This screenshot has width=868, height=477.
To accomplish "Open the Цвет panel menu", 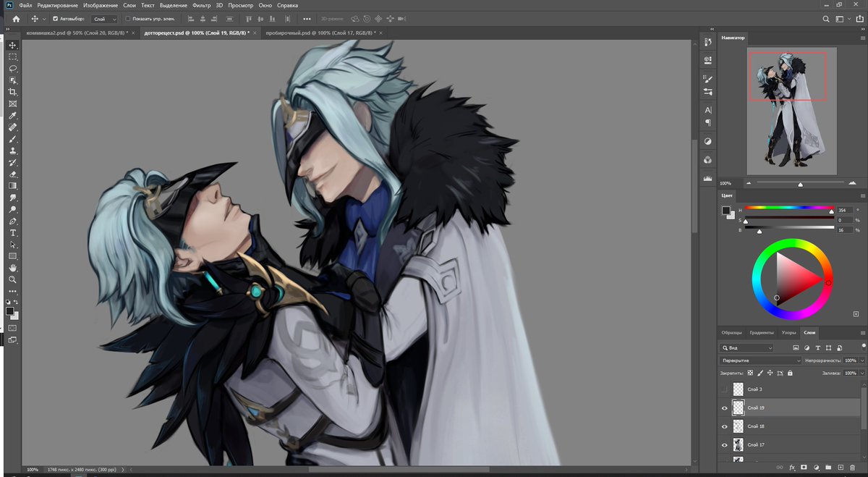I will pyautogui.click(x=861, y=195).
